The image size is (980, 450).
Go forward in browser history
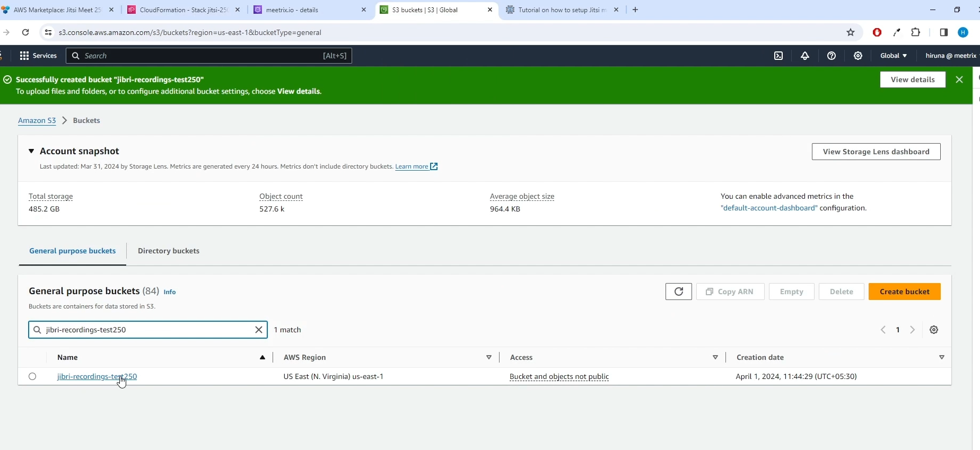(x=6, y=32)
